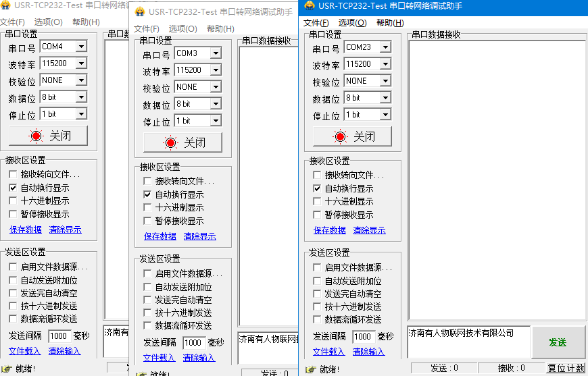
Task: Open the 帮助(H) menu in COM4 window
Action: pos(87,22)
